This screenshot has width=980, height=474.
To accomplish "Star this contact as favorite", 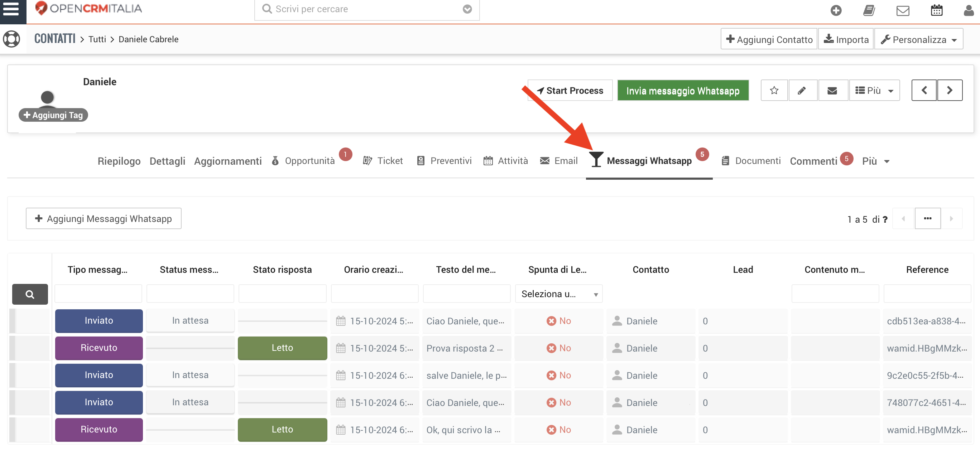I will (x=774, y=91).
